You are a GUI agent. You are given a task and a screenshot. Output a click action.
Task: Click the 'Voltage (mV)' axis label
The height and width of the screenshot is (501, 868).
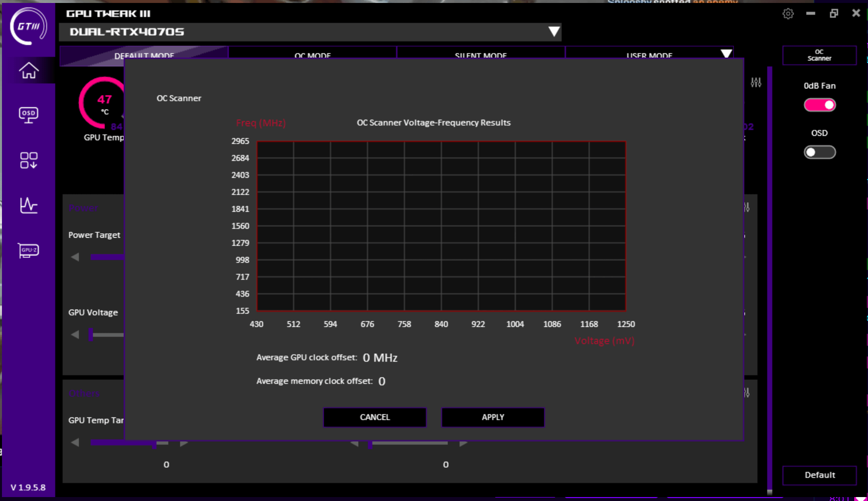[x=604, y=341]
